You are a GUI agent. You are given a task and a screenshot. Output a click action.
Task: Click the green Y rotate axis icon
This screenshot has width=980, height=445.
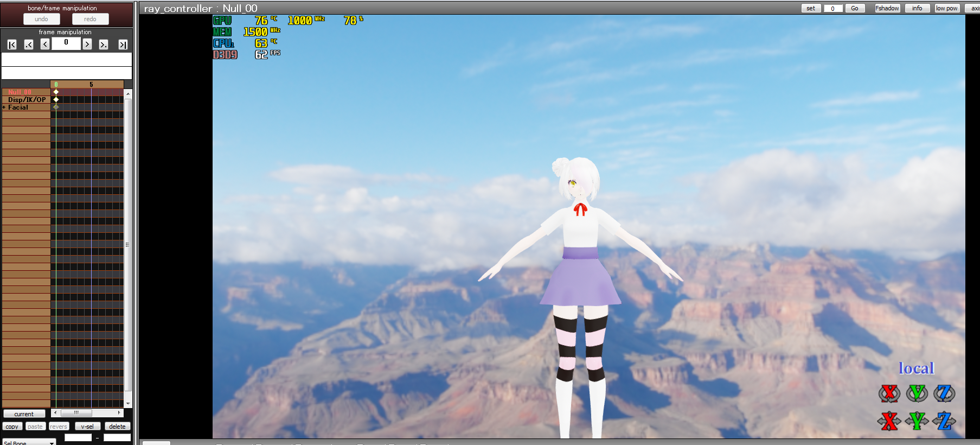[917, 393]
